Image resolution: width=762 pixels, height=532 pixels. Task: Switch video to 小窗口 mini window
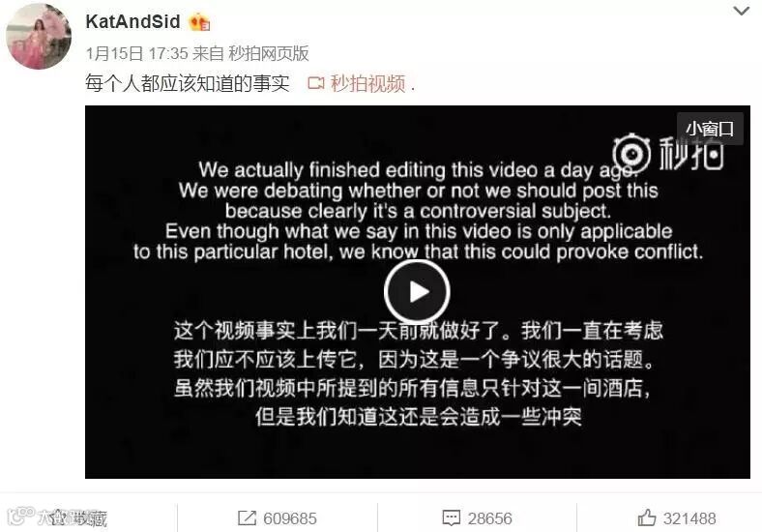pyautogui.click(x=710, y=129)
